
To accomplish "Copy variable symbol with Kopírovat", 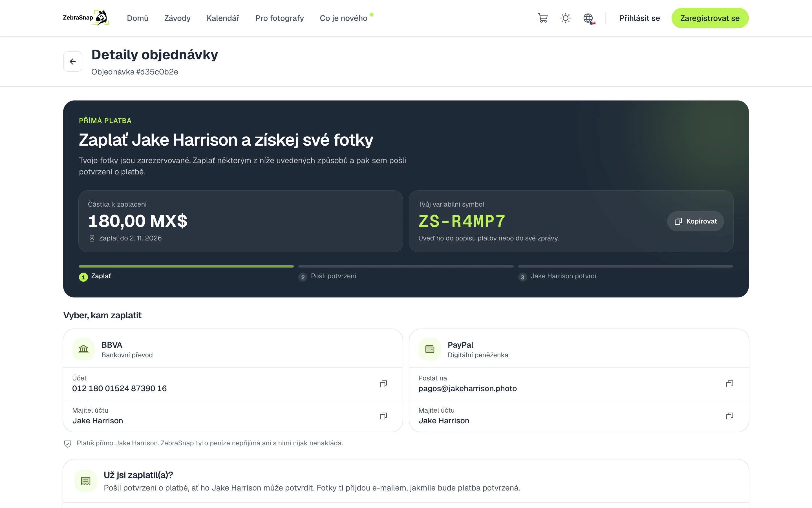I will click(695, 221).
